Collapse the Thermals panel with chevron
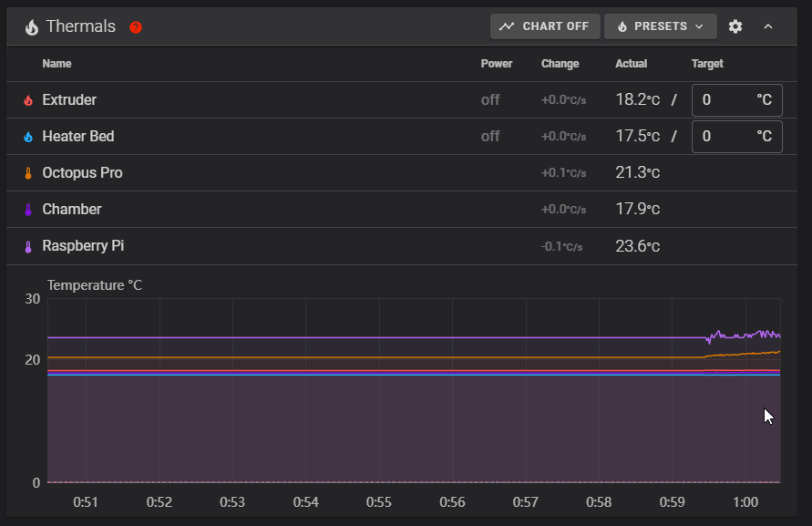The height and width of the screenshot is (526, 812). pos(768,26)
